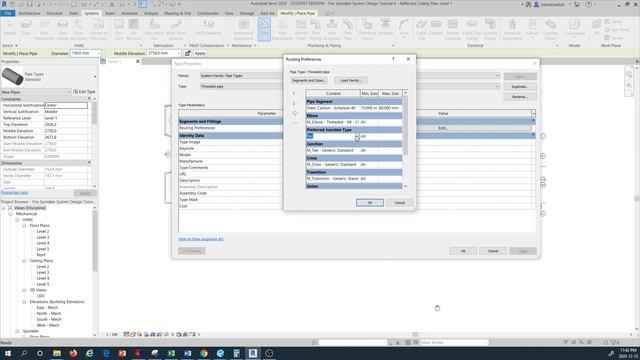Collapse the Constraints section in Properties
The width and height of the screenshot is (640, 360).
pyautogui.click(x=89, y=99)
